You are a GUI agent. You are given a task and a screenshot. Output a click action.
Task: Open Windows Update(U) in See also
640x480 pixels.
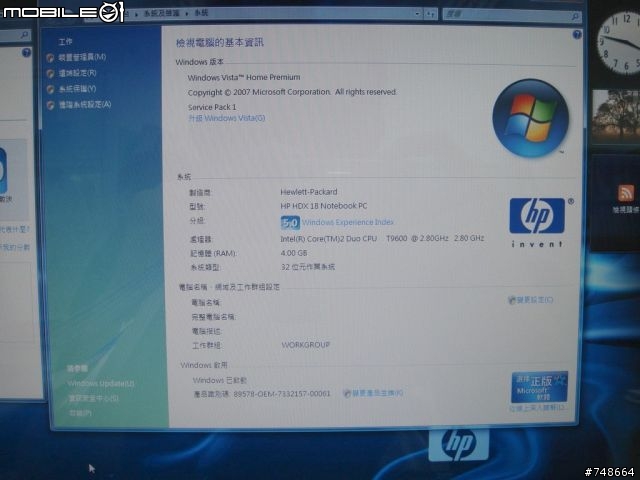(100, 384)
